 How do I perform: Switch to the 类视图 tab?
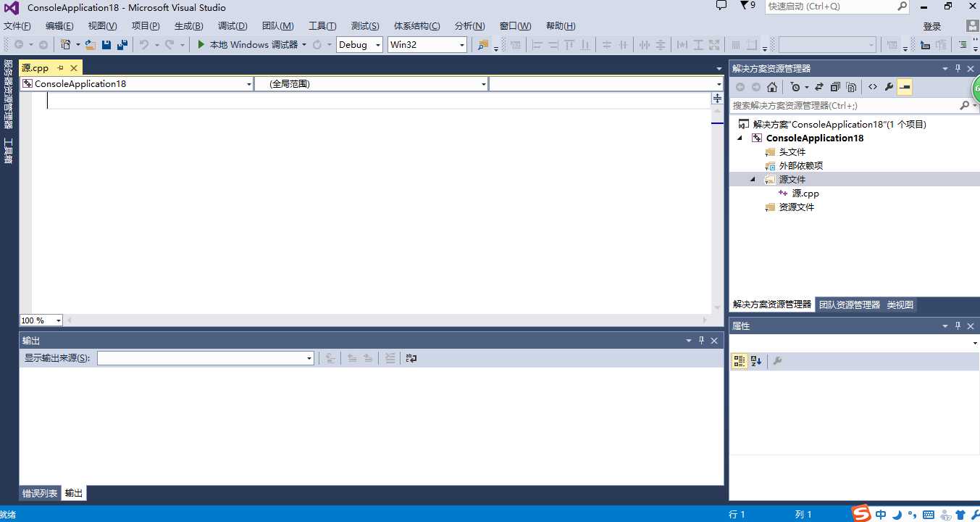pos(900,305)
